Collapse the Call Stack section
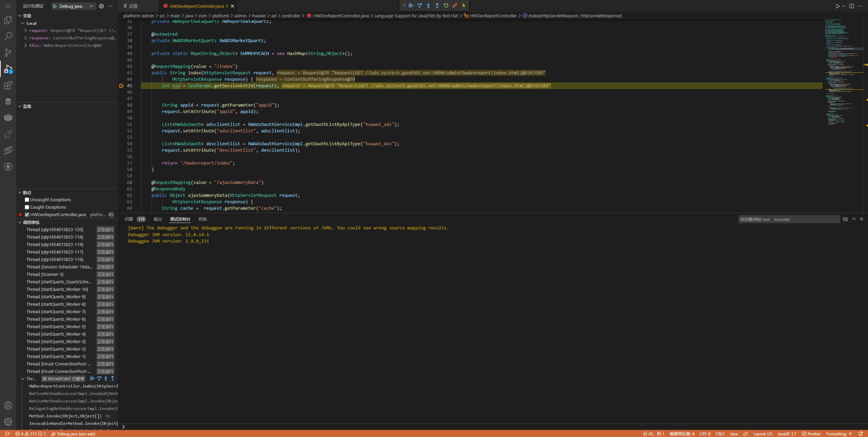This screenshot has height=437, width=868. [x=20, y=222]
